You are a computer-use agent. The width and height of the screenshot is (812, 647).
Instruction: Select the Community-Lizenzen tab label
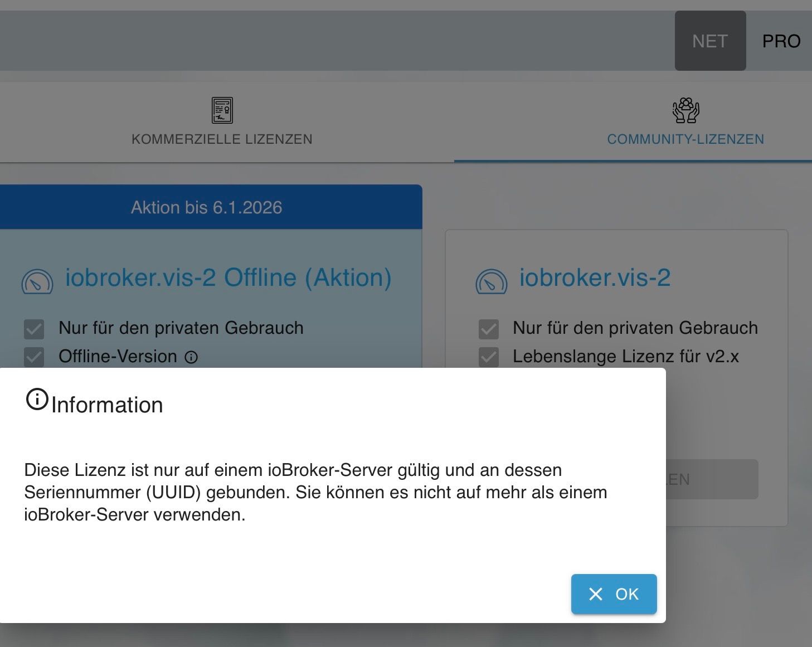point(685,139)
